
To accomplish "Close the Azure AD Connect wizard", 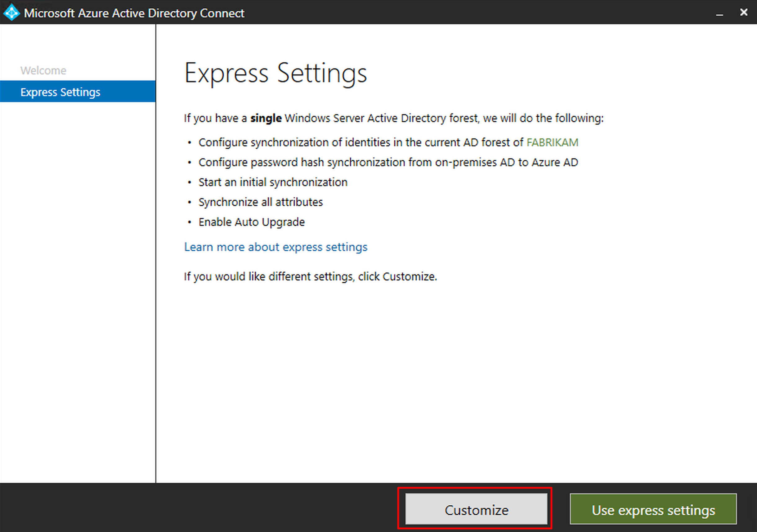I will pyautogui.click(x=743, y=12).
